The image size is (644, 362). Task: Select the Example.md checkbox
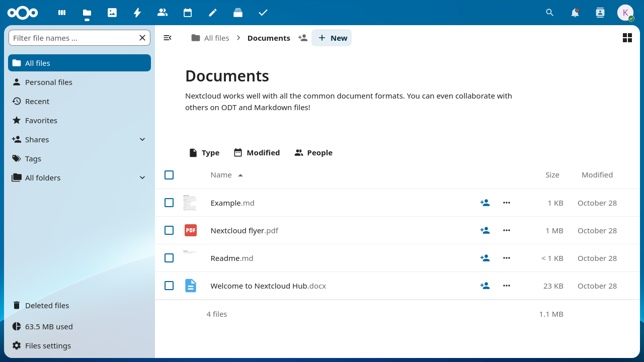pyautogui.click(x=169, y=203)
